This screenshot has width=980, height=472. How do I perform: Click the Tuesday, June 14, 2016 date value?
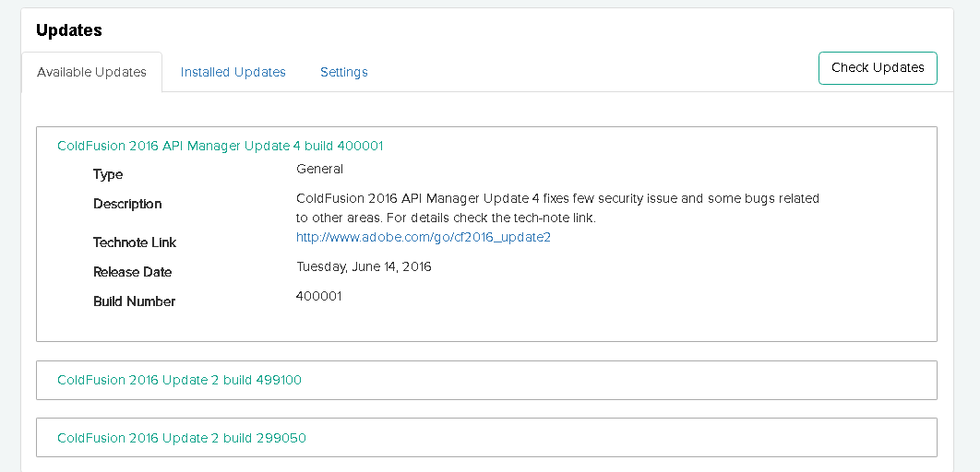coord(364,266)
